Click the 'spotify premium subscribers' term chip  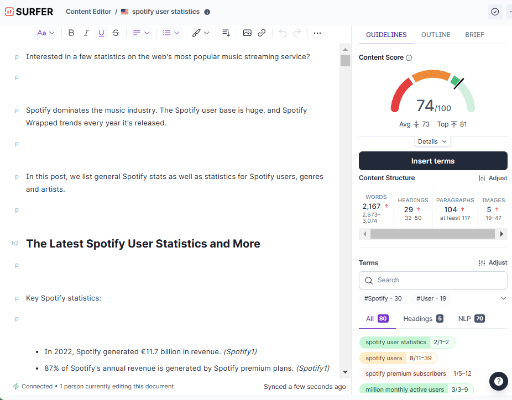pos(418,374)
